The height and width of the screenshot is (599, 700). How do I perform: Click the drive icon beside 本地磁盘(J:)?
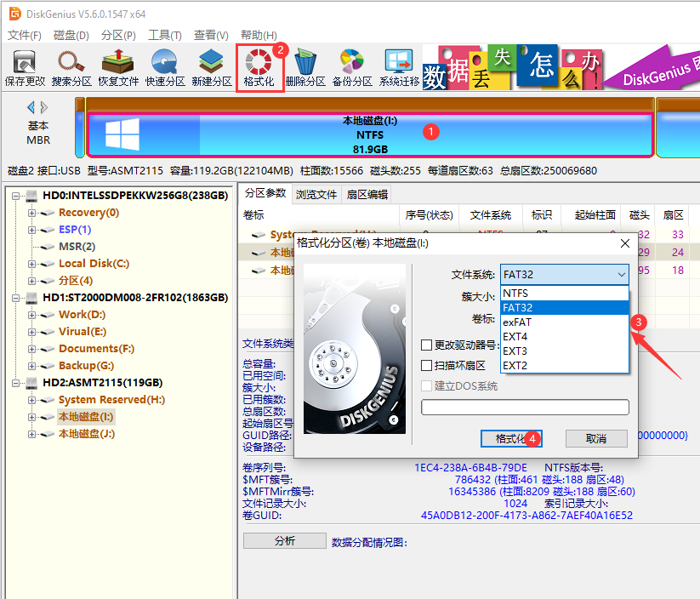(48, 434)
